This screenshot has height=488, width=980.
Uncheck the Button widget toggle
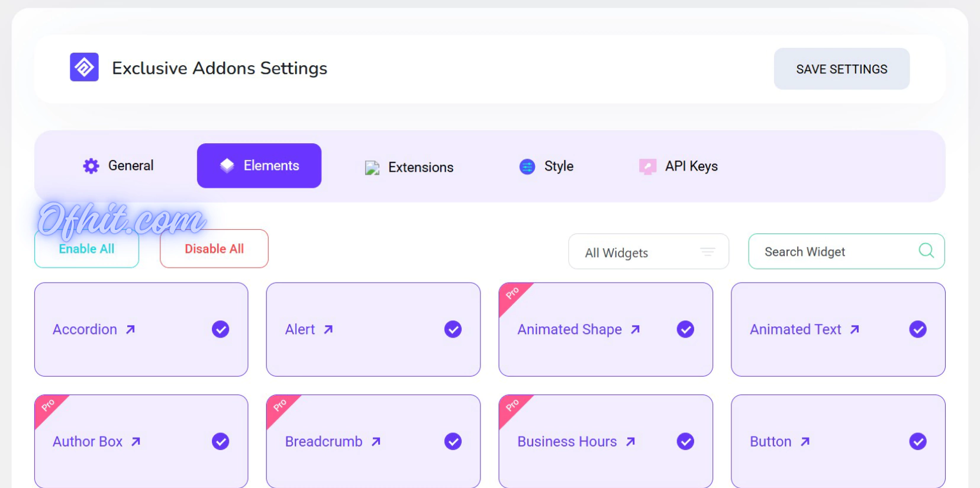tap(918, 442)
